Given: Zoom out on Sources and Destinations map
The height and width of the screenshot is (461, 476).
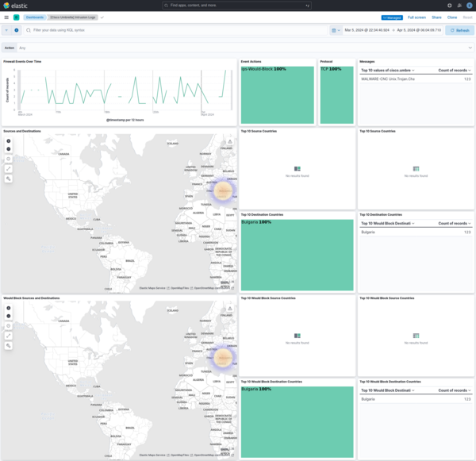Looking at the screenshot, I should (9, 149).
